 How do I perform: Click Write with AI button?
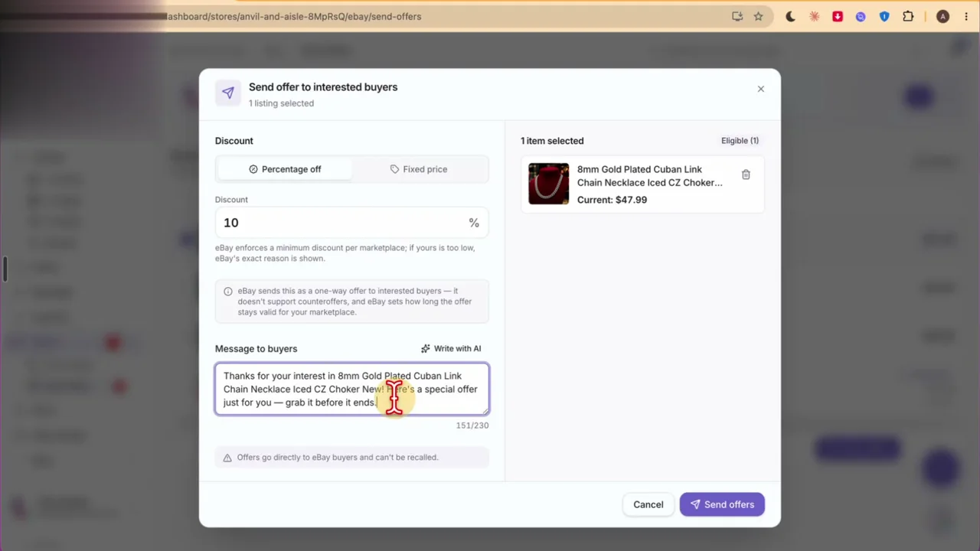click(451, 348)
